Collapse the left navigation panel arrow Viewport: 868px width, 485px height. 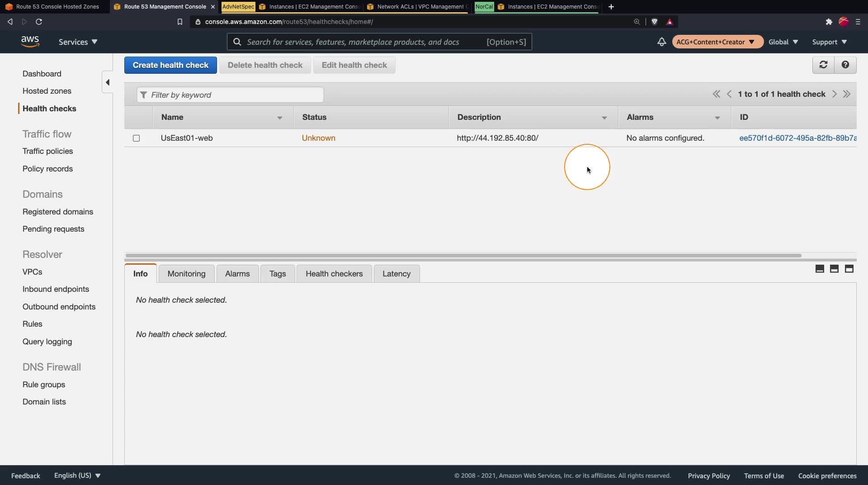click(x=108, y=82)
